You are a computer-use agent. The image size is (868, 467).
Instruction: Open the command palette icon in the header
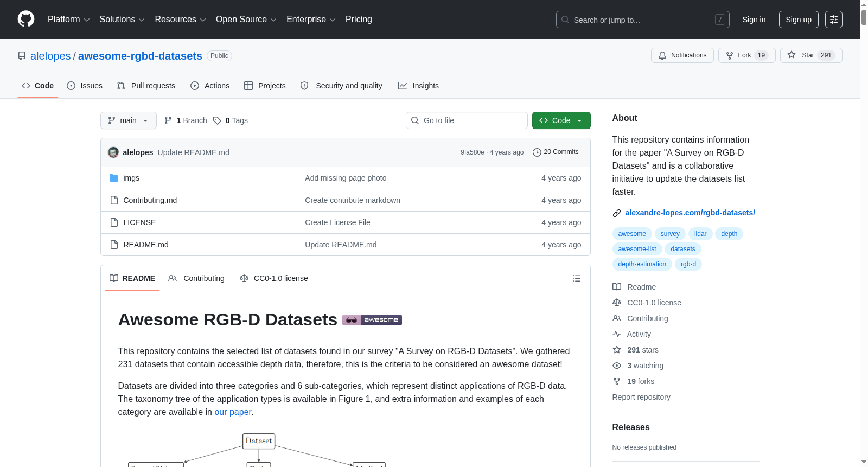coord(834,20)
